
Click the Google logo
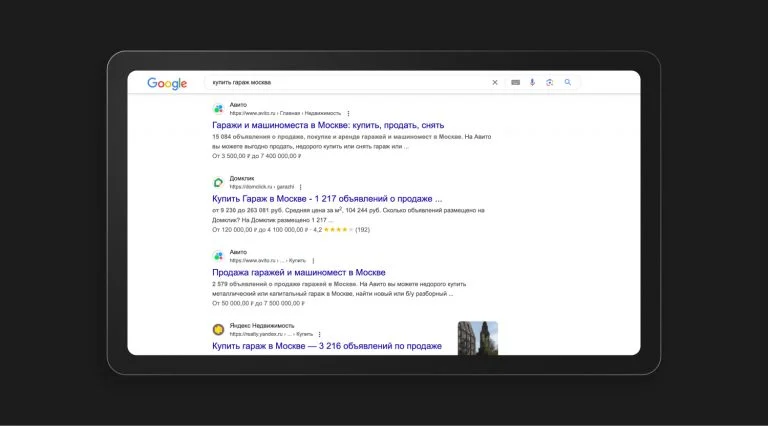click(167, 83)
